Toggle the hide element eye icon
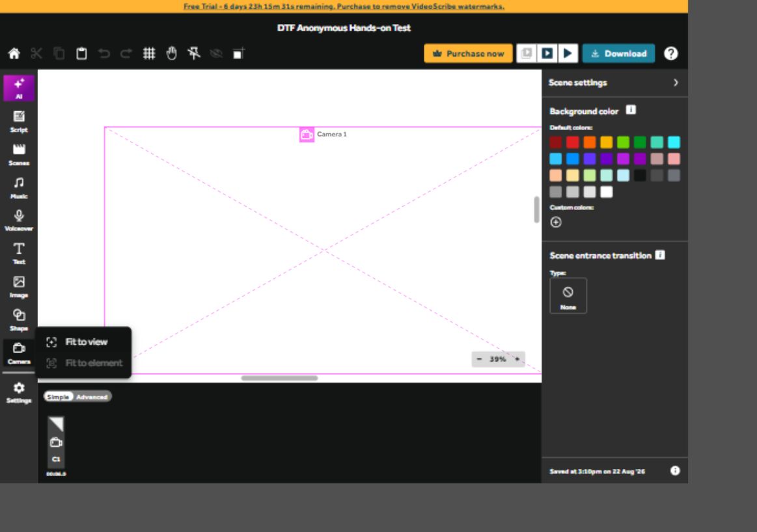The image size is (757, 532). click(216, 53)
